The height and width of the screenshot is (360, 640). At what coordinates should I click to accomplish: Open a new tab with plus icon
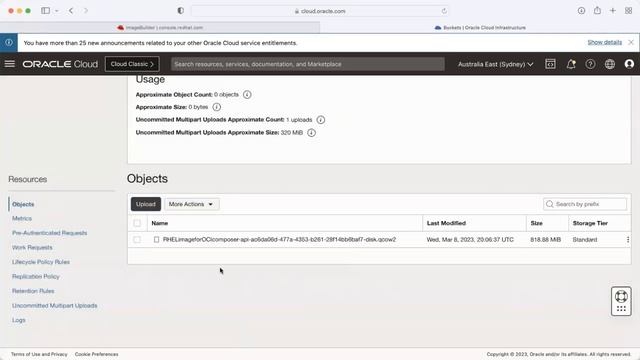(613, 11)
